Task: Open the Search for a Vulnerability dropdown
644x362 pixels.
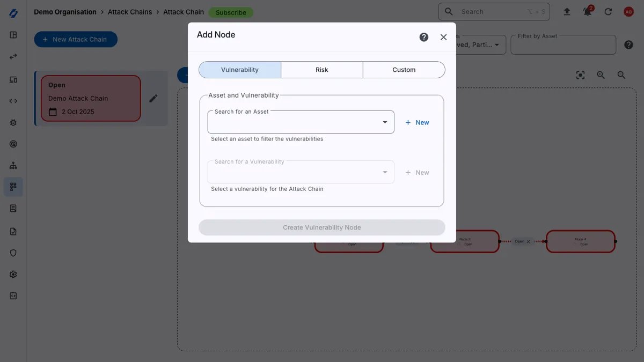Action: pos(385,172)
